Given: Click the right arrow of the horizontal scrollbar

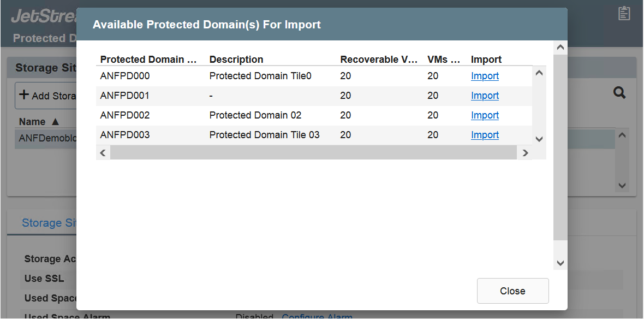Looking at the screenshot, I should click(525, 153).
